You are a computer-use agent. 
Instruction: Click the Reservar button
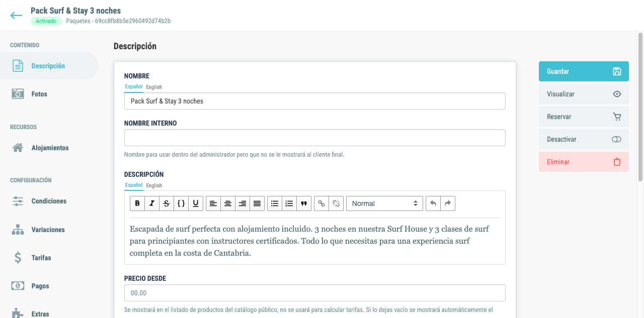tap(584, 117)
